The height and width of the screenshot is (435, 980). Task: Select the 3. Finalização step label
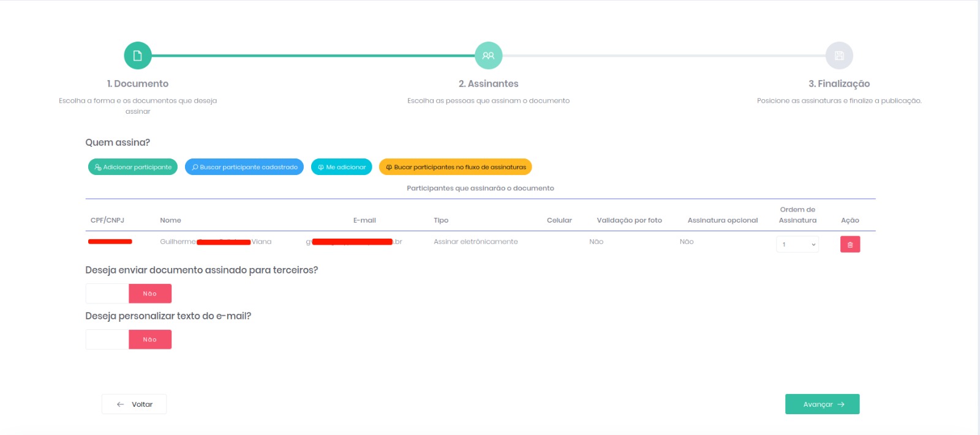839,84
